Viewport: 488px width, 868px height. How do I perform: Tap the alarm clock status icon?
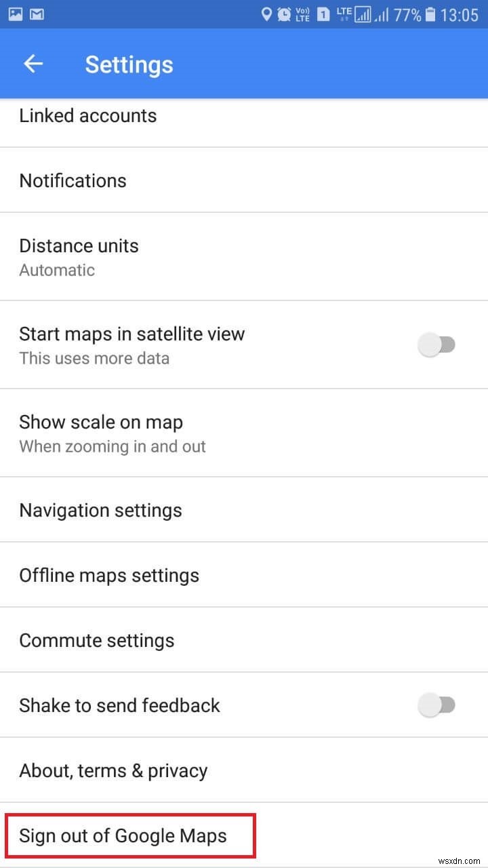(285, 14)
